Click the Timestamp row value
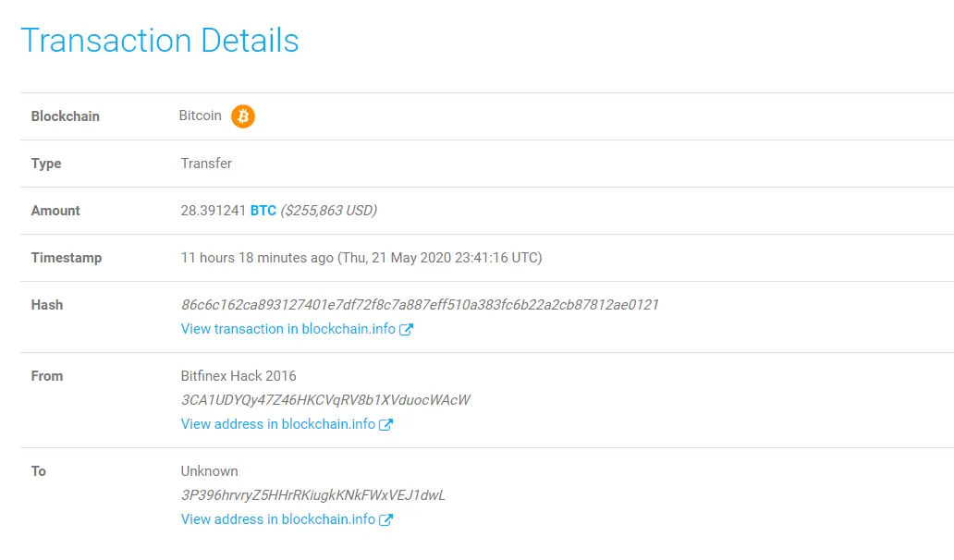This screenshot has width=954, height=560. (361, 257)
